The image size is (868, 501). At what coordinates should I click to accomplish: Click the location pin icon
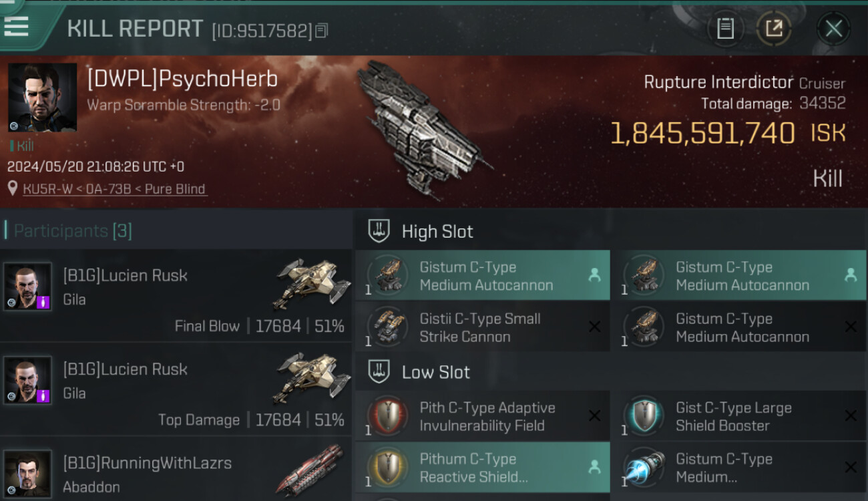pyautogui.click(x=13, y=188)
